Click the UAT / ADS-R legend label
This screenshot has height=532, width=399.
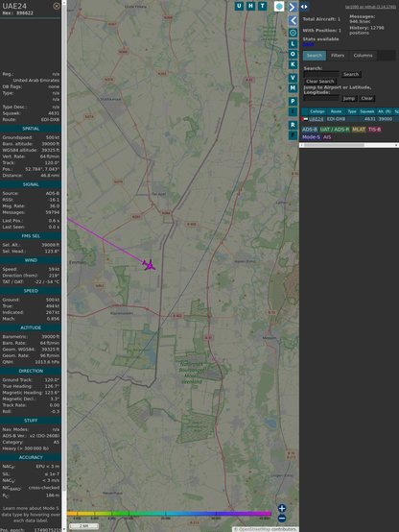[335, 130]
